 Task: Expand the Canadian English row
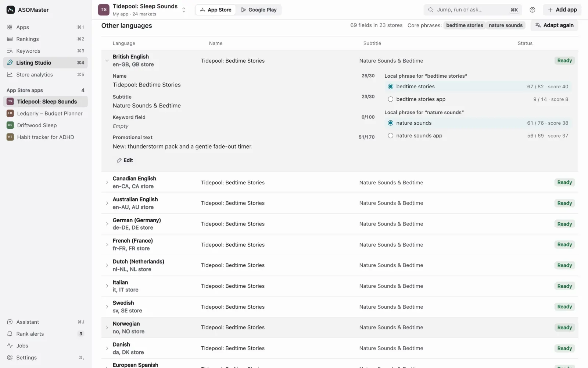pos(107,183)
